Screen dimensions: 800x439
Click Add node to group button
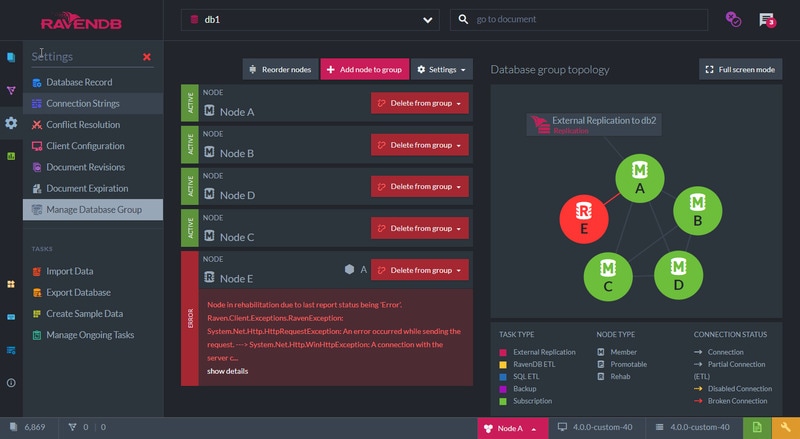tap(364, 70)
